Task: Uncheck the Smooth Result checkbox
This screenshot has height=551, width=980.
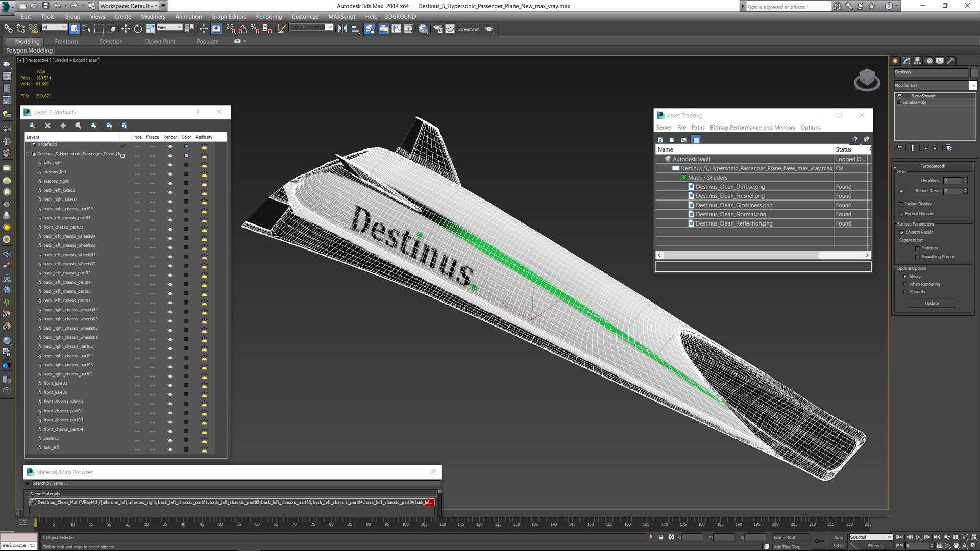Action: 902,233
